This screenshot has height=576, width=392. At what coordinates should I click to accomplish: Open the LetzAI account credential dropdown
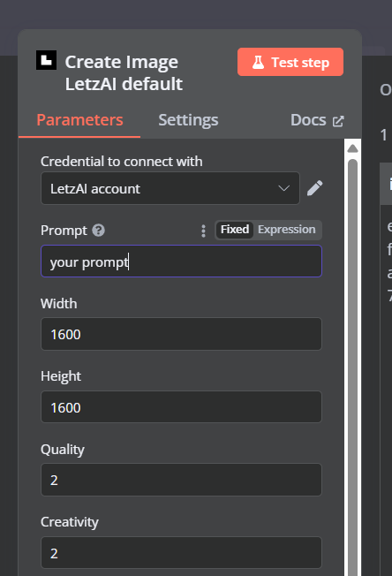pyautogui.click(x=170, y=188)
